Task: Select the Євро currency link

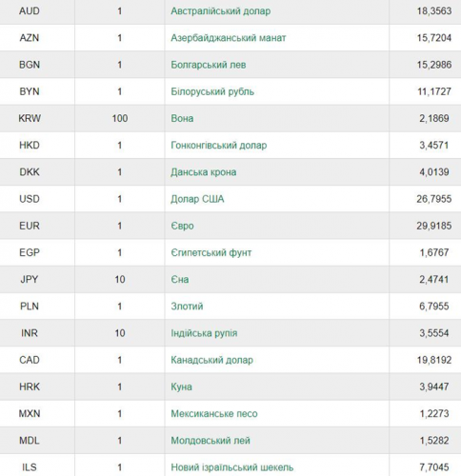Action: point(182,226)
